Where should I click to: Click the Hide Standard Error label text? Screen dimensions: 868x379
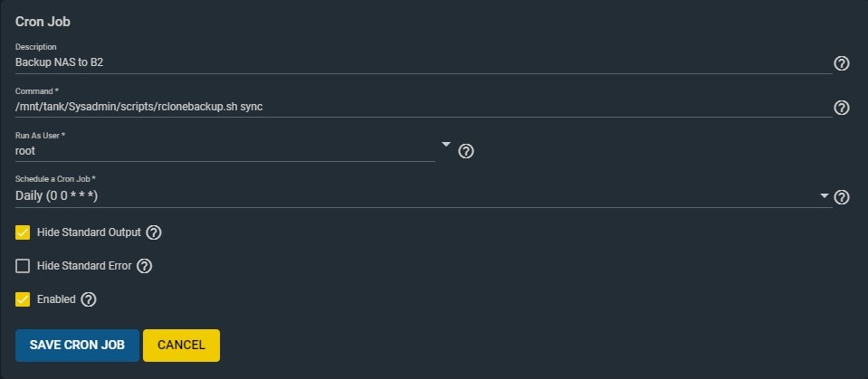84,266
